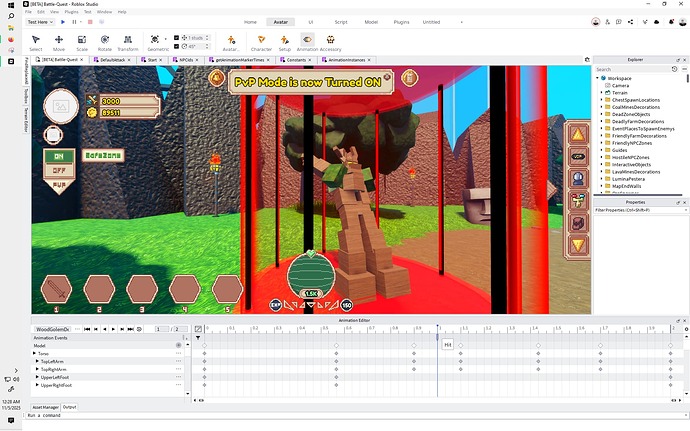Click the cloud publish icon
690x431 pixels.
[657, 22]
